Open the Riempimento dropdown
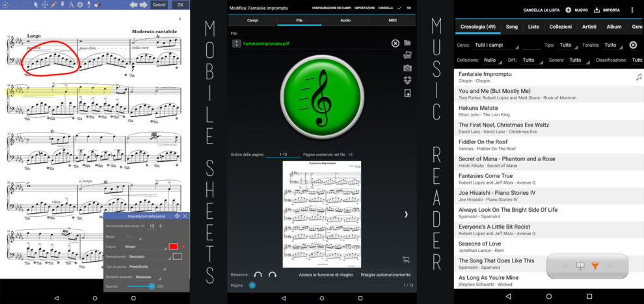This screenshot has width=644, height=304. 148,257
